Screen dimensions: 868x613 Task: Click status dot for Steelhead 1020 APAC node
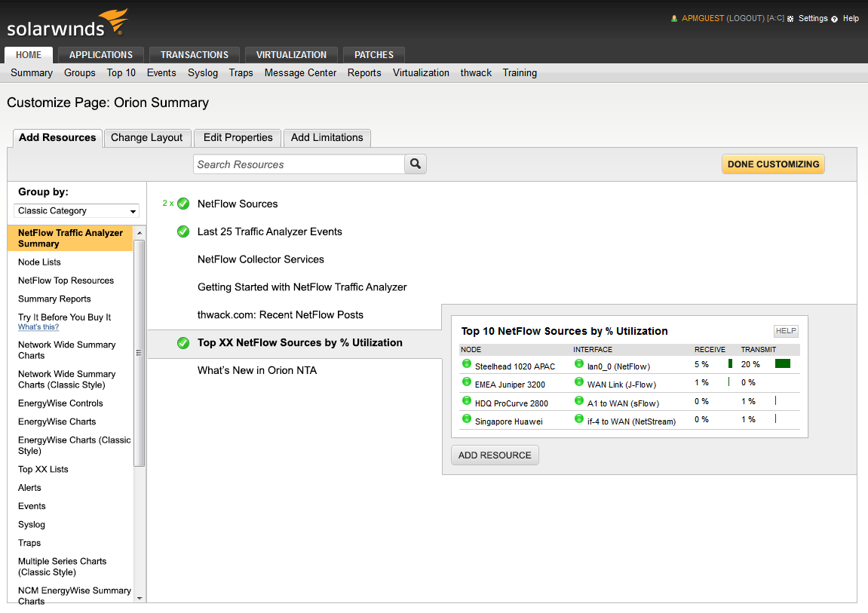pyautogui.click(x=467, y=363)
